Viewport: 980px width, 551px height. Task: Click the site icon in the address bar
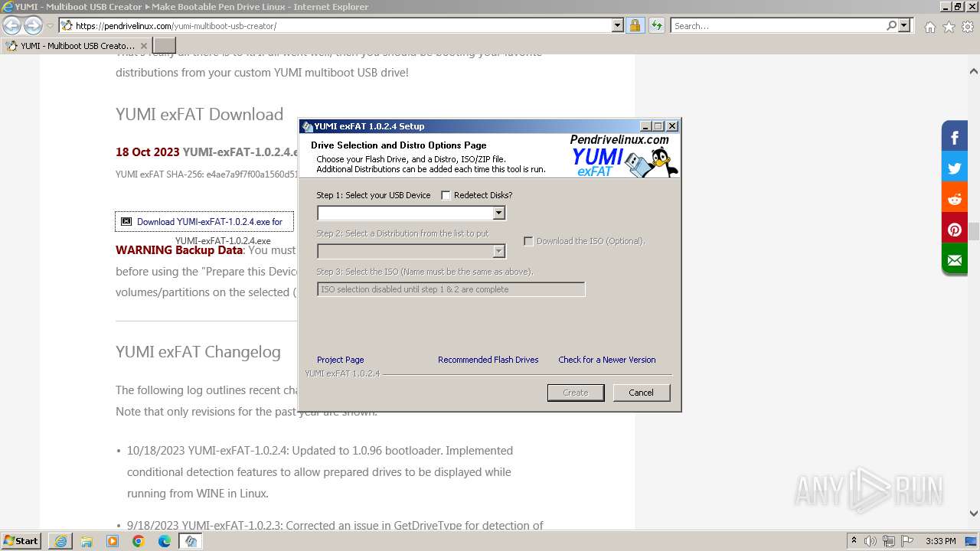click(67, 26)
